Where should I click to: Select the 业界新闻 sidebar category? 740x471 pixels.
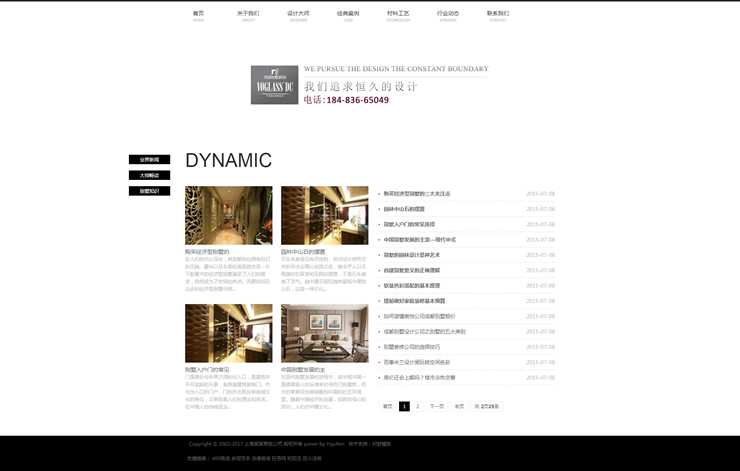click(x=149, y=160)
